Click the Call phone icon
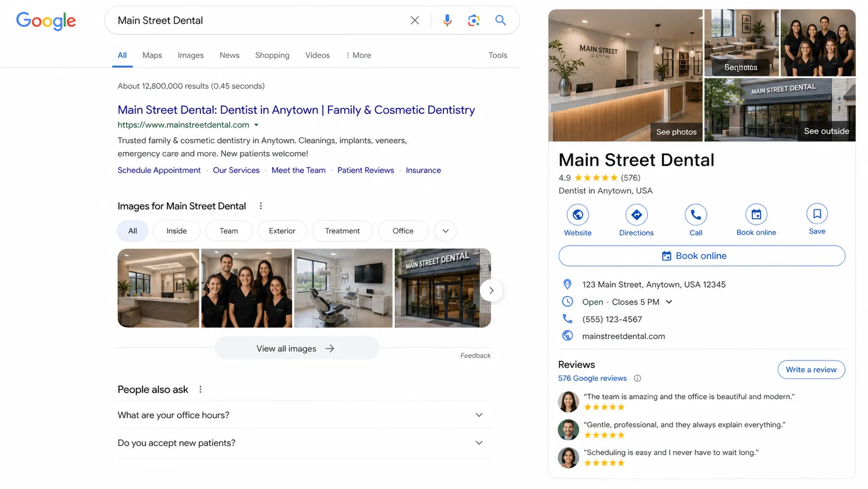This screenshot has height=489, width=868. pyautogui.click(x=696, y=215)
